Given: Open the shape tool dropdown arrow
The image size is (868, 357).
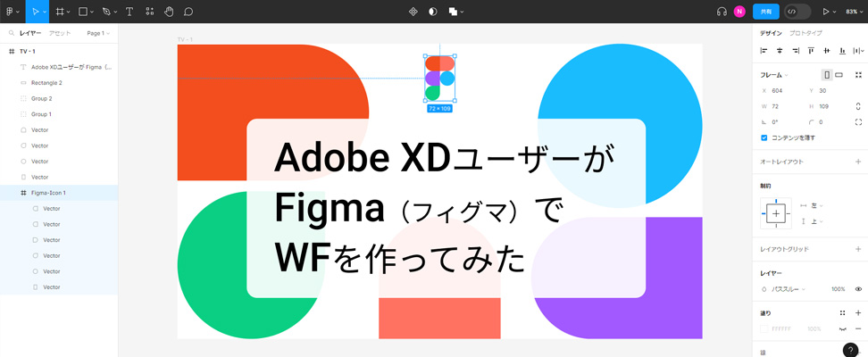Looking at the screenshot, I should point(92,12).
